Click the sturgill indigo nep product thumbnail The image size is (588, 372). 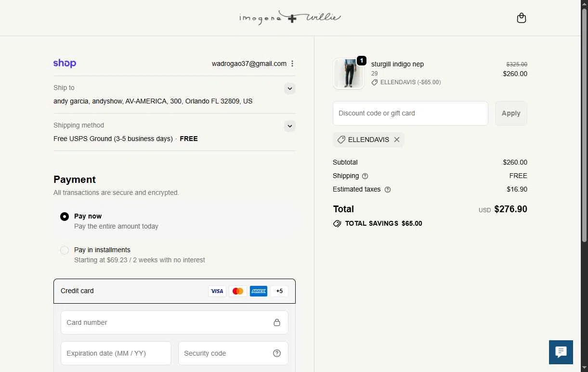point(349,74)
